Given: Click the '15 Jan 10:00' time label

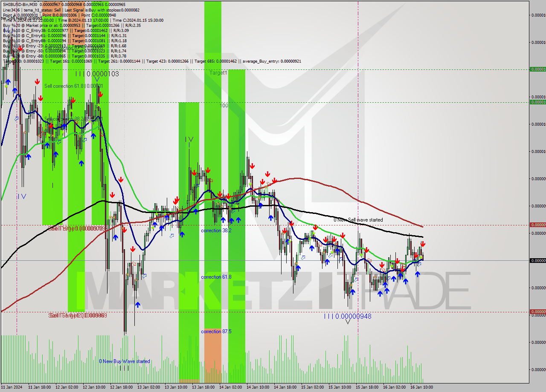Looking at the screenshot, I should point(340,387).
